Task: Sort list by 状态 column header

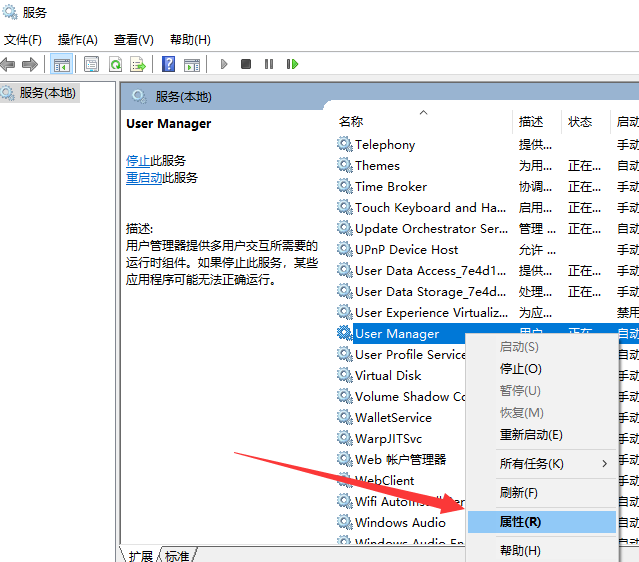Action: point(580,121)
